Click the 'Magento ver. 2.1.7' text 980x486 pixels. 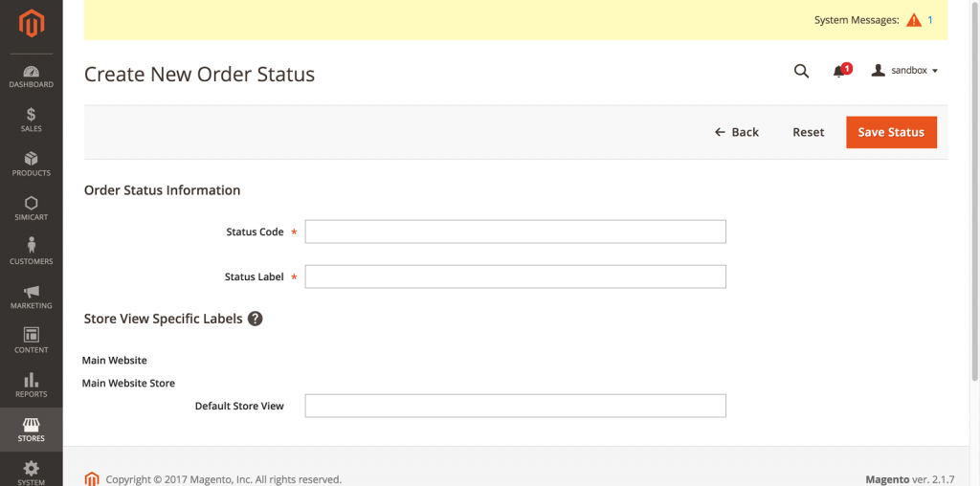pyautogui.click(x=910, y=479)
